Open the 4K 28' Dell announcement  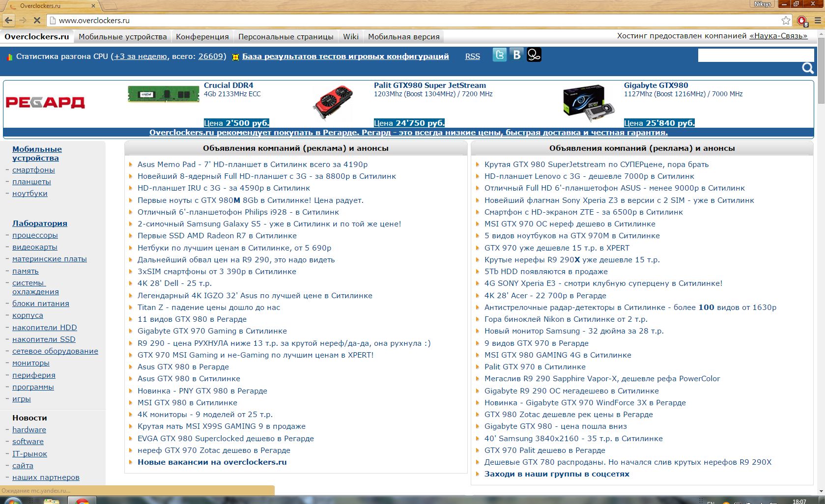174,283
